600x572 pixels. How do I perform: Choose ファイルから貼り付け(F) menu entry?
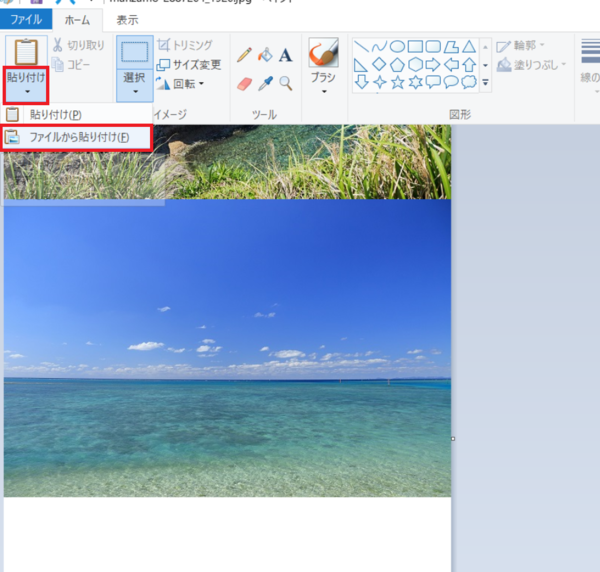pos(77,137)
